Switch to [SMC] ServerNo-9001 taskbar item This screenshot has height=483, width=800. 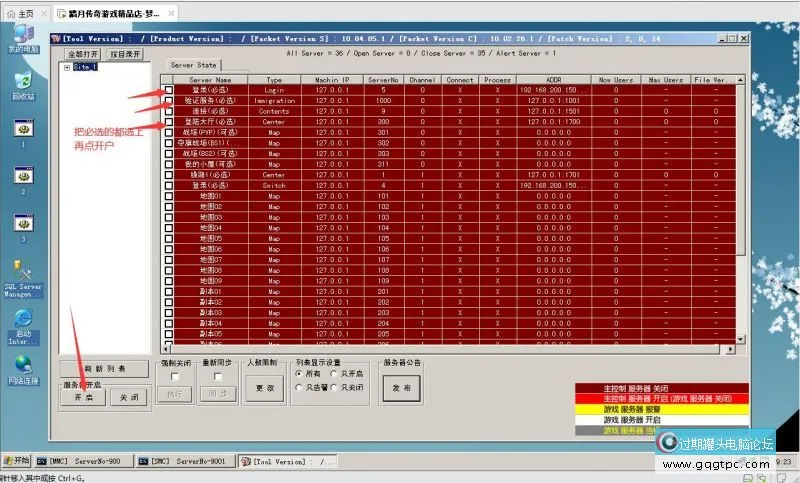187,461
